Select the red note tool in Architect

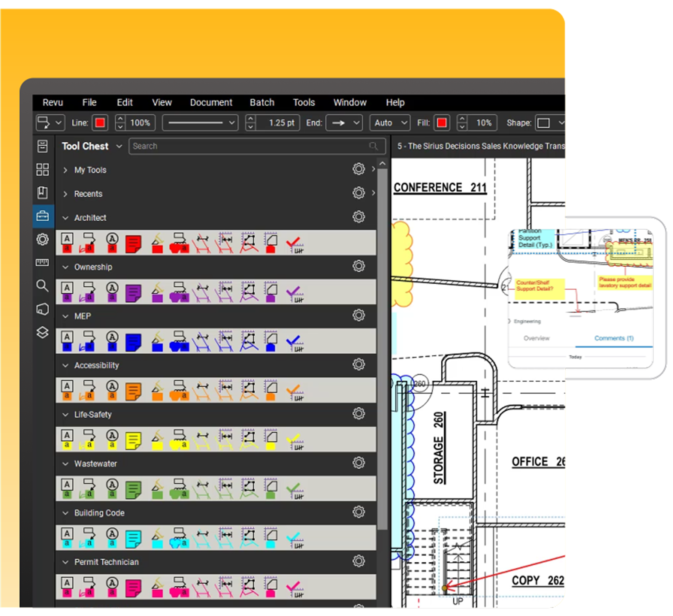tap(133, 244)
